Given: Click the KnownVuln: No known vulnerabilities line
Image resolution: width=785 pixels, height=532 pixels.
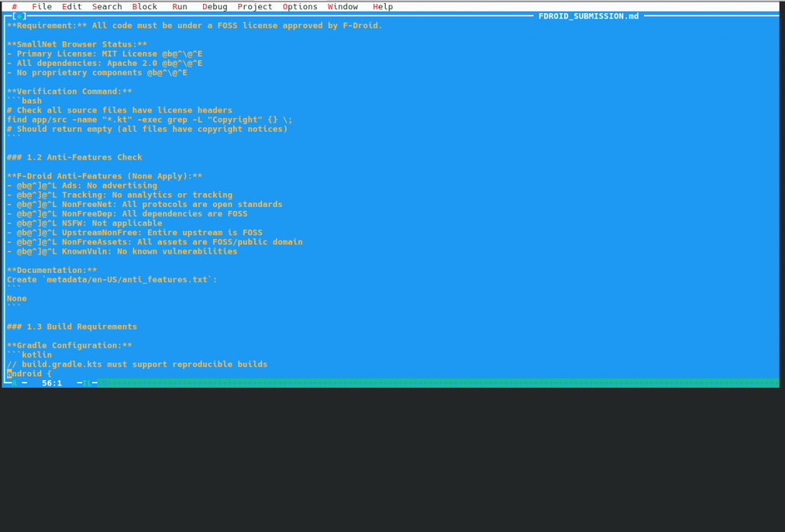Looking at the screenshot, I should (x=122, y=251).
